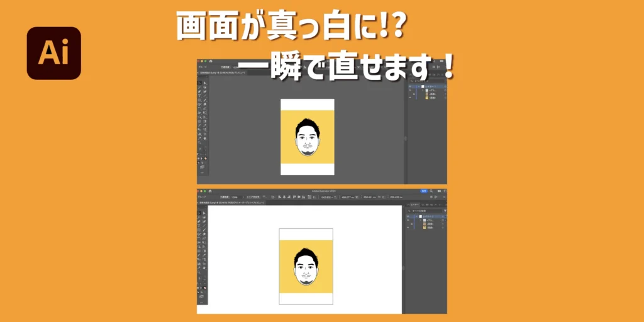Image resolution: width=644 pixels, height=322 pixels.
Task: Toggle <グル...> group visibility in lower Layers panel
Action: [408, 220]
